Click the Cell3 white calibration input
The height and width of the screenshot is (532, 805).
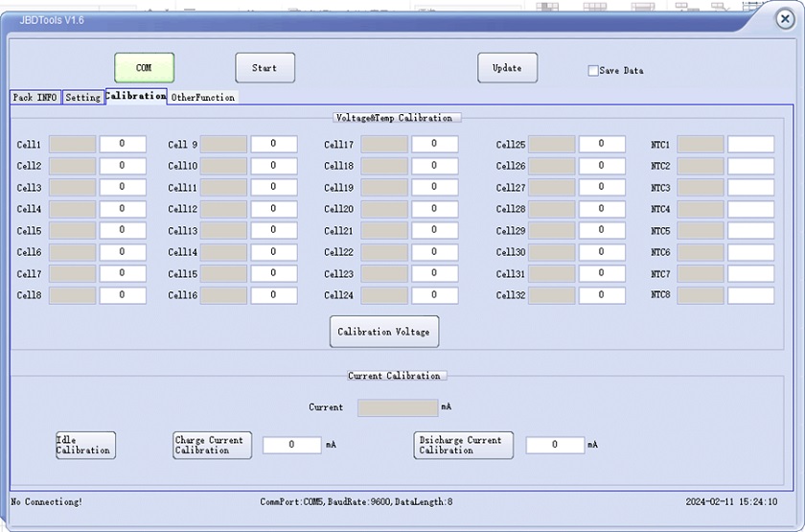123,187
